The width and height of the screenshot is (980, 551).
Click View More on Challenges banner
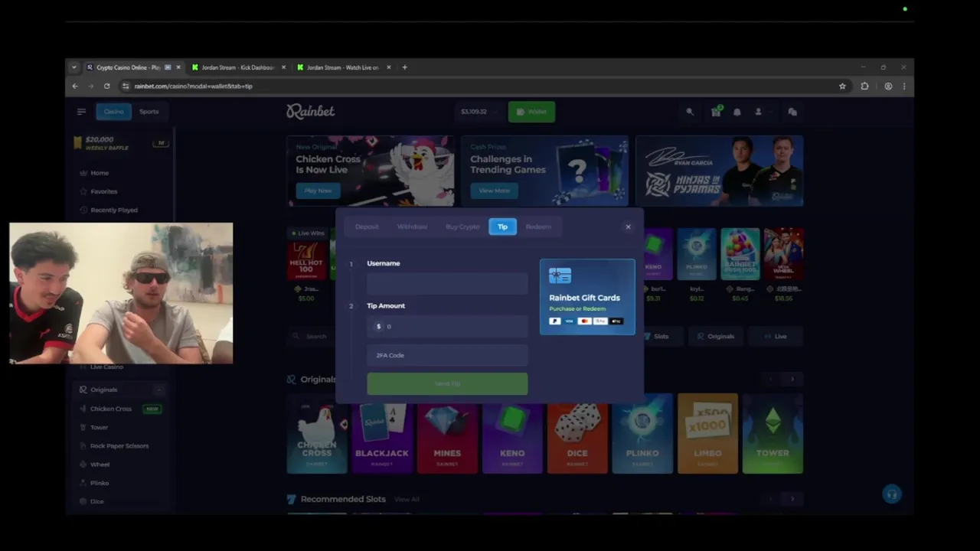tap(494, 191)
